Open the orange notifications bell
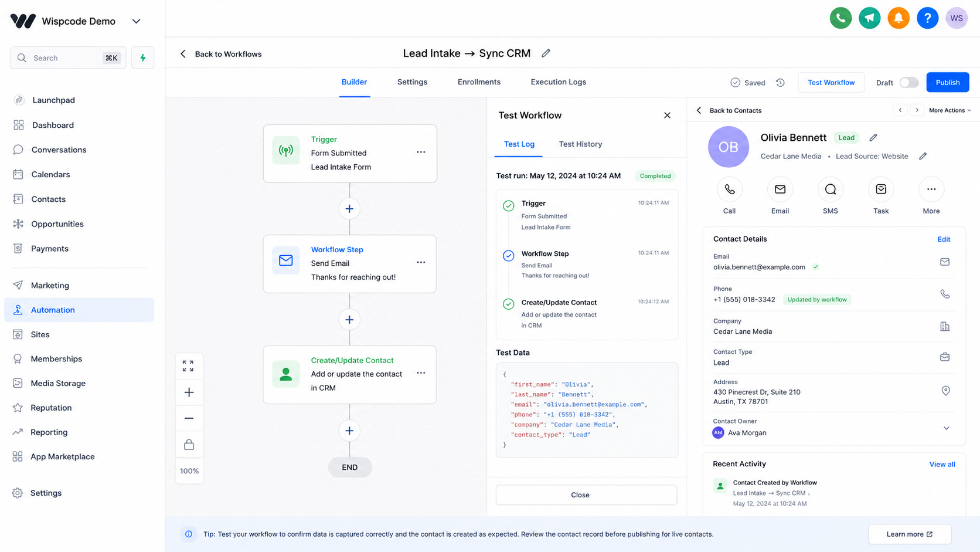This screenshot has width=980, height=552. click(898, 18)
